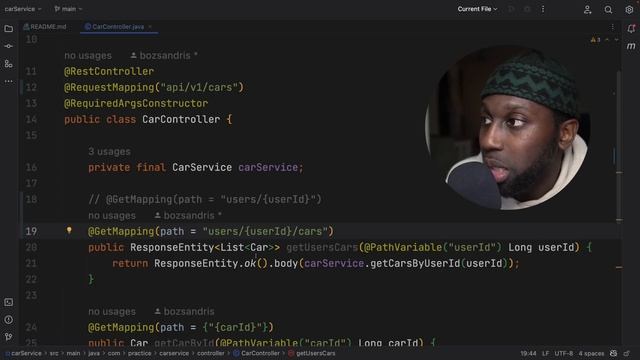Click java in the breadcrumb bar

point(94,353)
